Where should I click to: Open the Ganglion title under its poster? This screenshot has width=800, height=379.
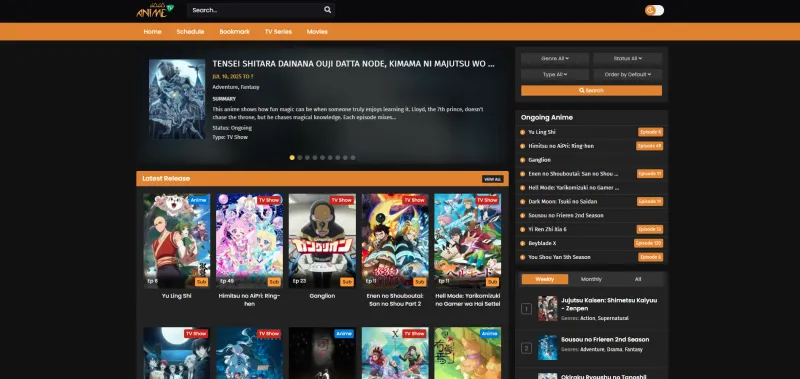pos(322,296)
